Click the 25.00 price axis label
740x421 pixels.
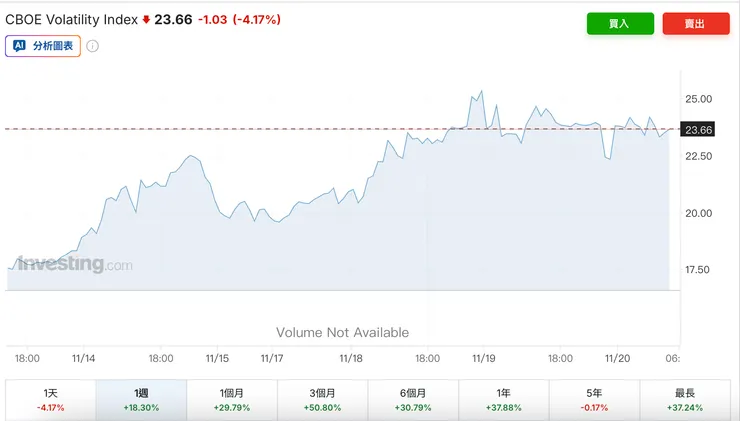pos(699,99)
